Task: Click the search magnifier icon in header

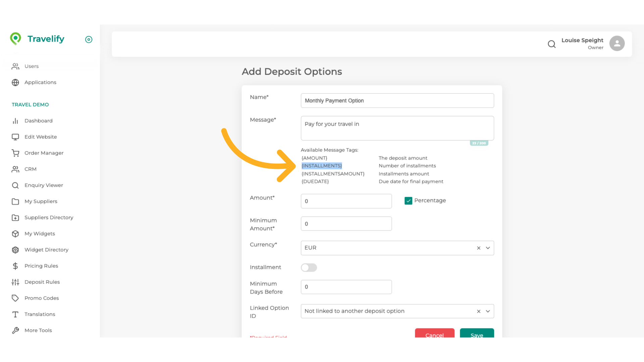Action: click(x=551, y=44)
